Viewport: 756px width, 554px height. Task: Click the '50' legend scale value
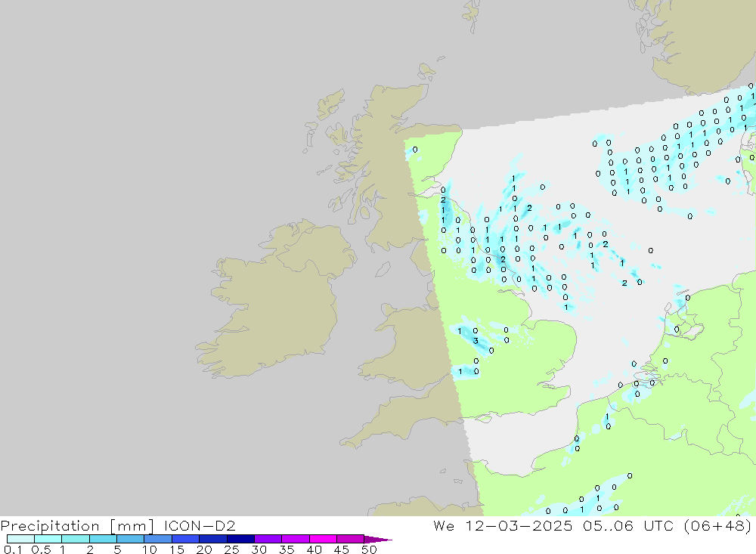pyautogui.click(x=369, y=549)
